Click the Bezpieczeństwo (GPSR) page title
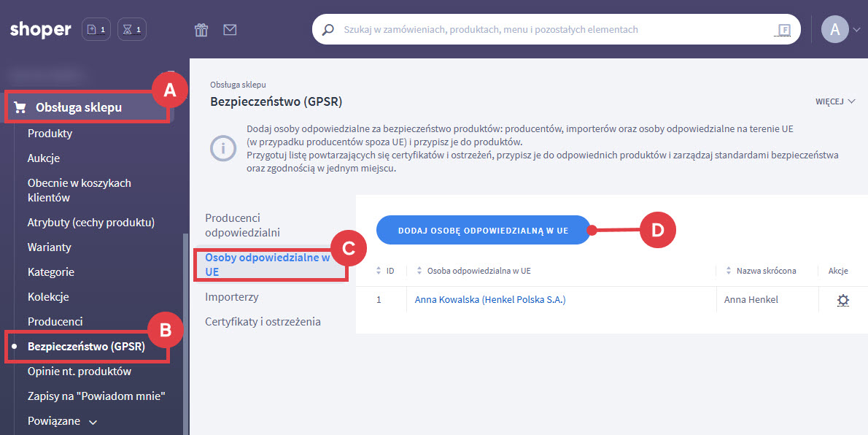Image resolution: width=868 pixels, height=435 pixels. tap(276, 102)
